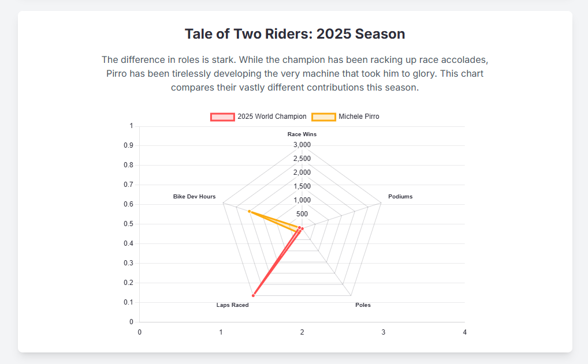Click the red 2025 World Champion legend swatch

(x=222, y=117)
